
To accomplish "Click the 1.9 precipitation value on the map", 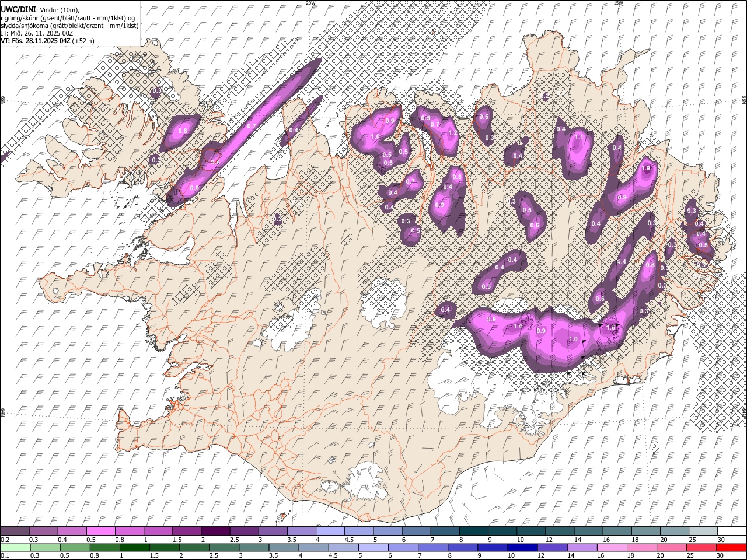I will click(645, 168).
